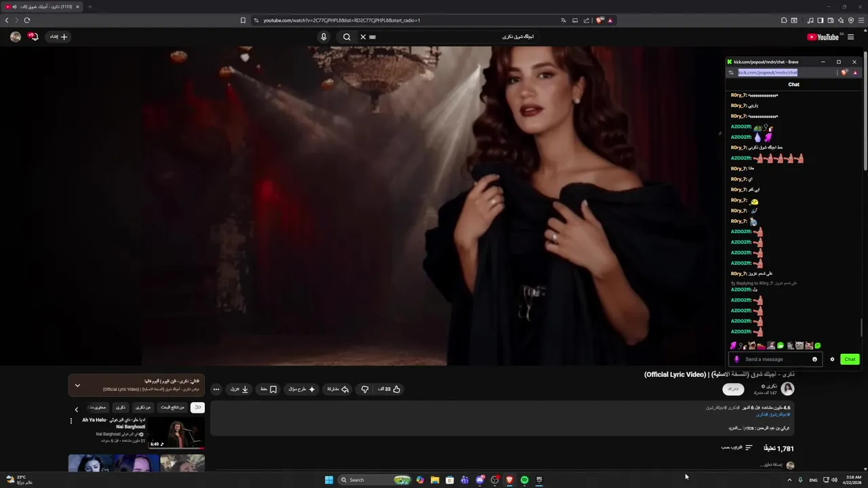Click the bookmark save button
The image size is (868, 488).
pyautogui.click(x=269, y=389)
